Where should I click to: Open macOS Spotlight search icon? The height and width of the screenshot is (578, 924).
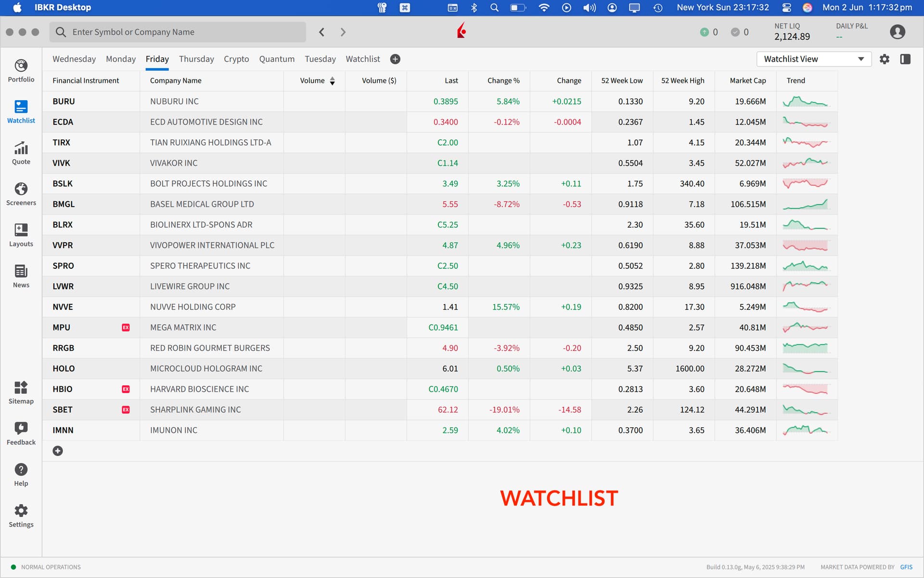pyautogui.click(x=494, y=8)
